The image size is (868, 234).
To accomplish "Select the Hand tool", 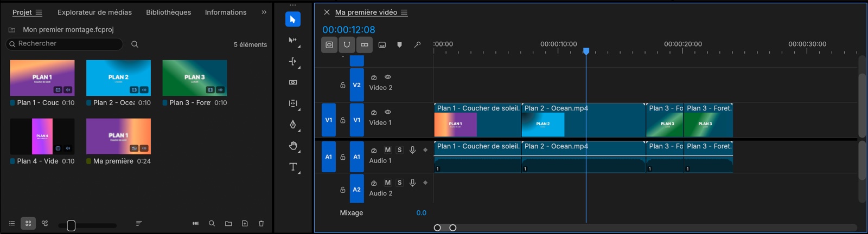I will coord(293,146).
